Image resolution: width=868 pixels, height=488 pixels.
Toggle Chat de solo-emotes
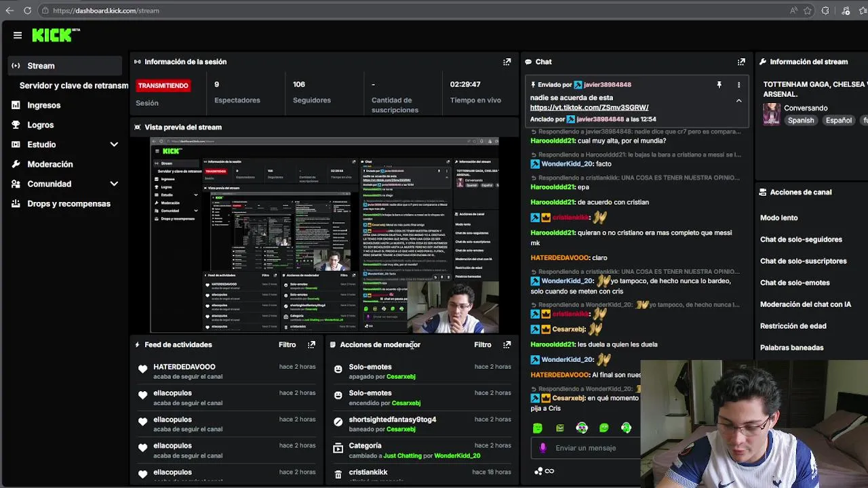[795, 283]
